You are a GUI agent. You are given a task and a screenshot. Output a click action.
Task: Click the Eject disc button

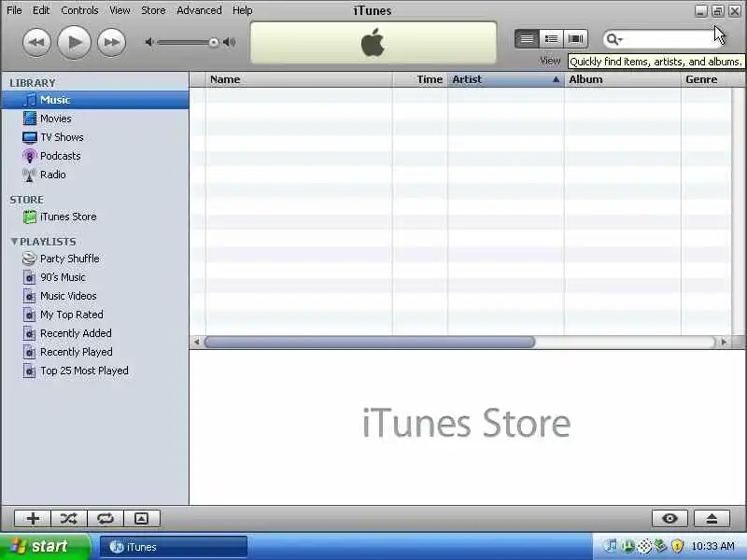[712, 519]
